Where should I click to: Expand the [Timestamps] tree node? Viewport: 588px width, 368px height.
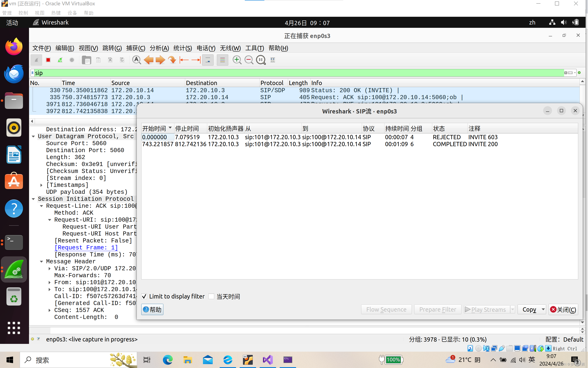pos(42,185)
